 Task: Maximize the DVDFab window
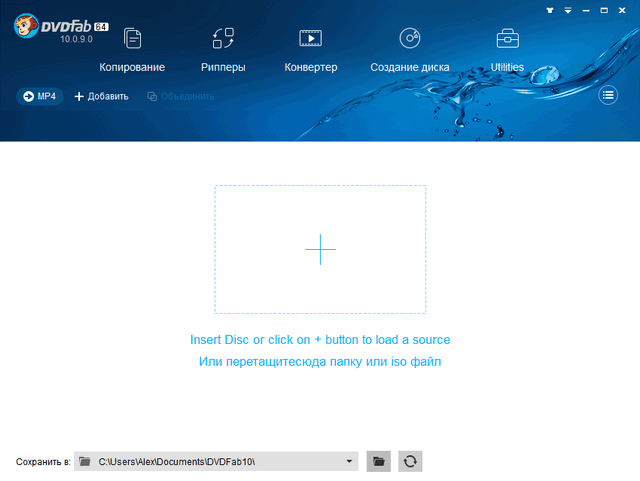(604, 11)
